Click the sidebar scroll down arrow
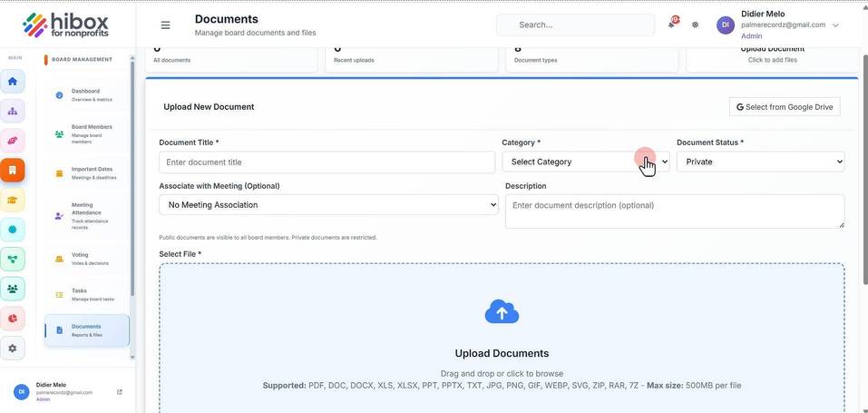 [132, 358]
